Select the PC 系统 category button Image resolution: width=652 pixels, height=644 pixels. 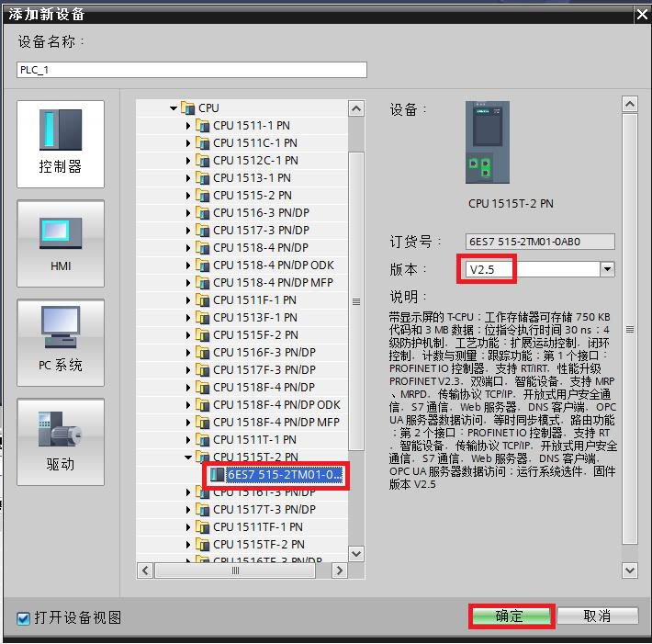click(61, 343)
